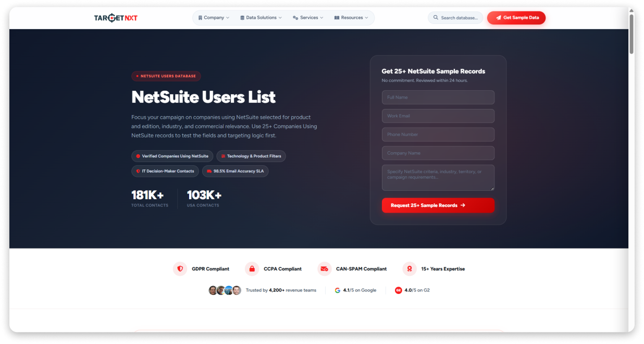This screenshot has width=644, height=344.
Task: Focus the Full Name field
Action: (438, 97)
